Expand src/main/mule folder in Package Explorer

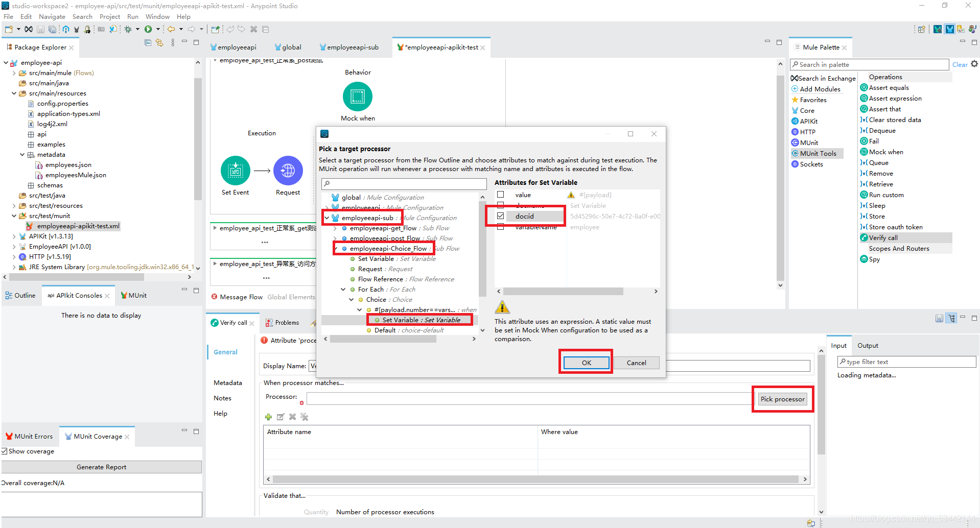(14, 73)
